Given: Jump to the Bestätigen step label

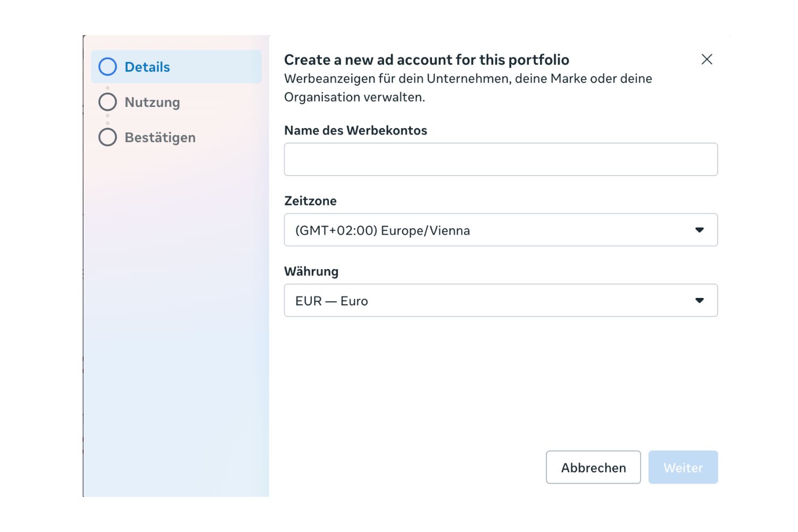Looking at the screenshot, I should click(160, 137).
